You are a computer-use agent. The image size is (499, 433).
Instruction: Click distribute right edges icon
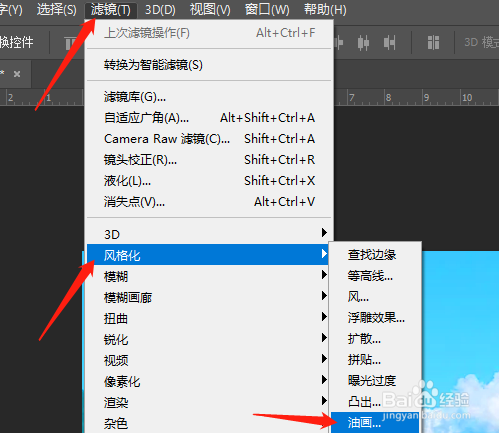pos(389,43)
